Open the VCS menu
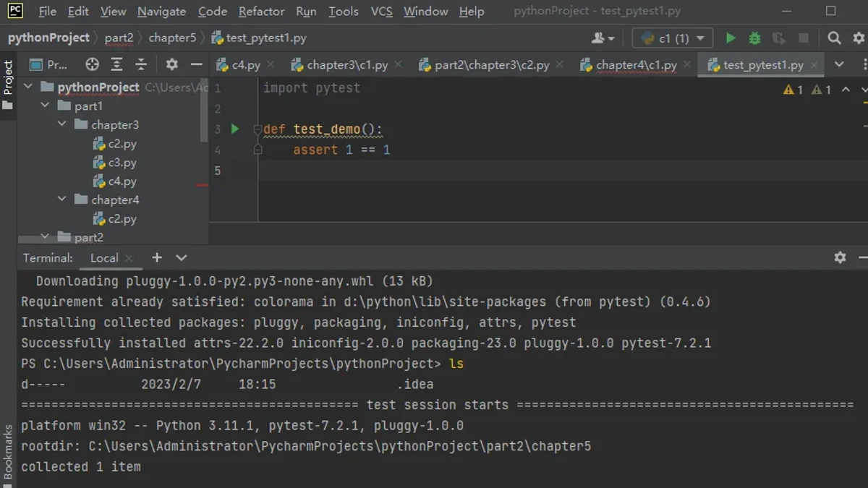The height and width of the screenshot is (488, 868). [381, 12]
